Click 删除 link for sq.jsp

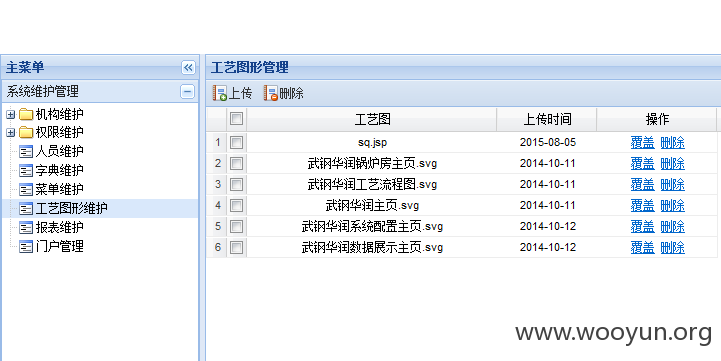(x=673, y=143)
